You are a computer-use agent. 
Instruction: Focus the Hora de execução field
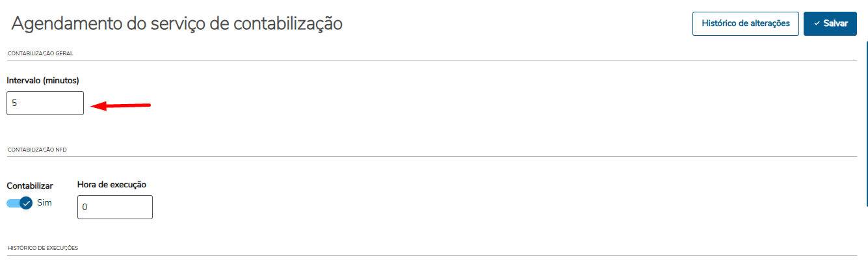tap(114, 207)
